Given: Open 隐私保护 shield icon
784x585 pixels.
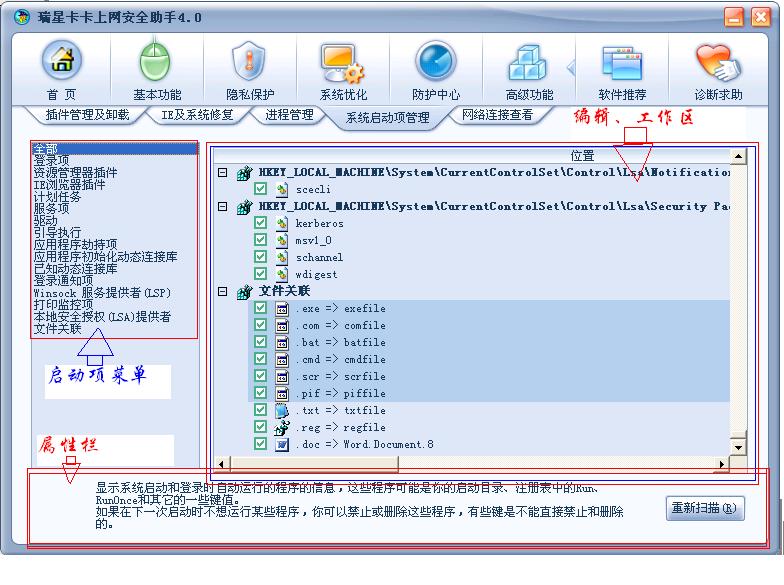Looking at the screenshot, I should [248, 61].
